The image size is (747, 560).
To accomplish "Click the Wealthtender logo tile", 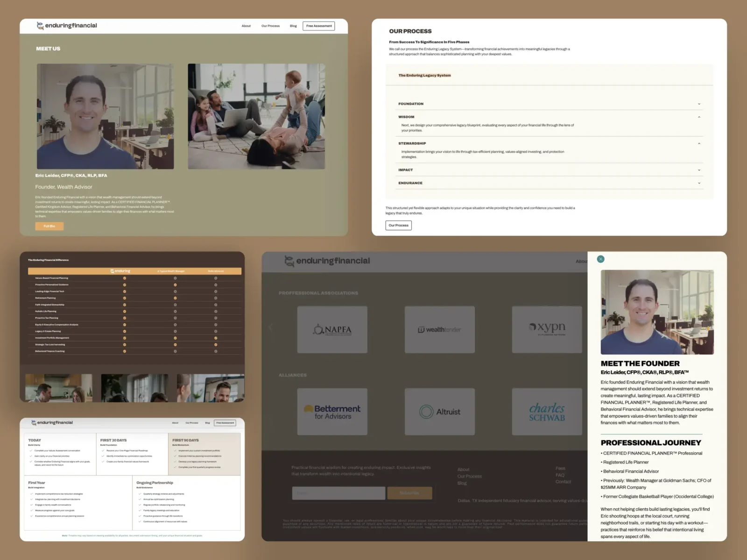I will point(439,329).
